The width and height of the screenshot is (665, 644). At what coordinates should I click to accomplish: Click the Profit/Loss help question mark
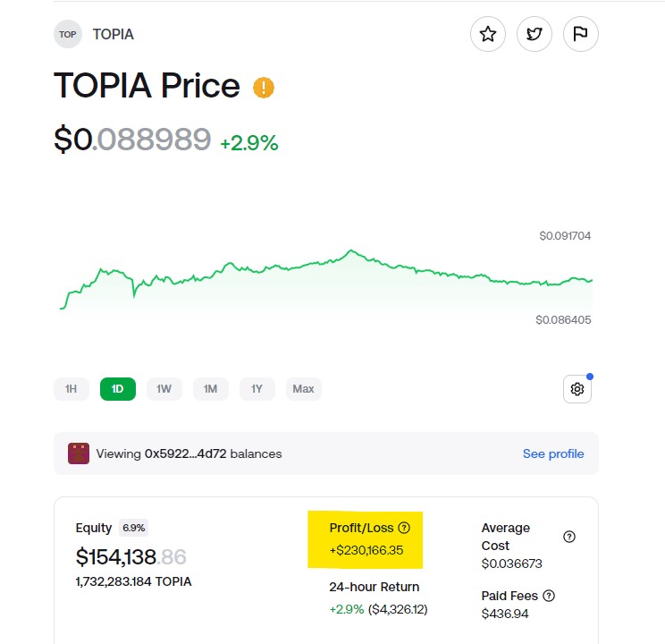point(404,528)
